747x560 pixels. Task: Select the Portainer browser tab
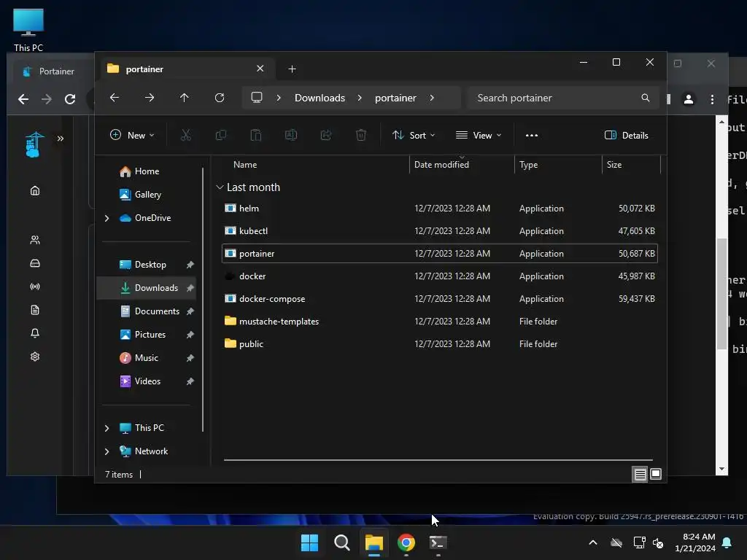click(x=51, y=71)
